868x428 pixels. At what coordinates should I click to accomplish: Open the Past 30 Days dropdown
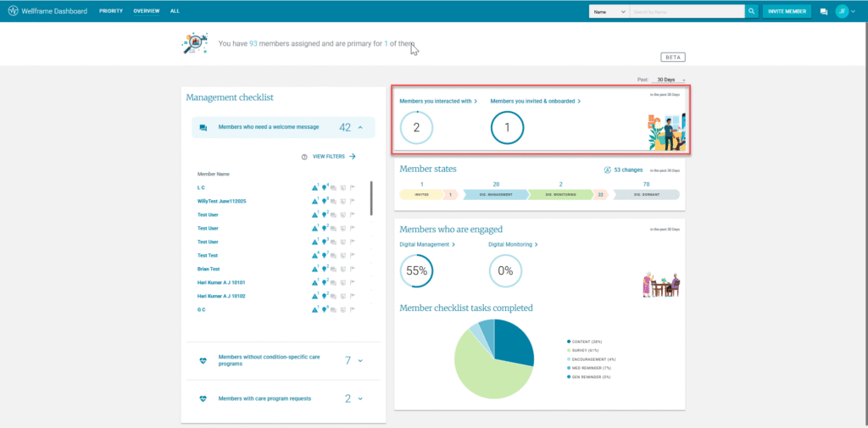(x=670, y=80)
